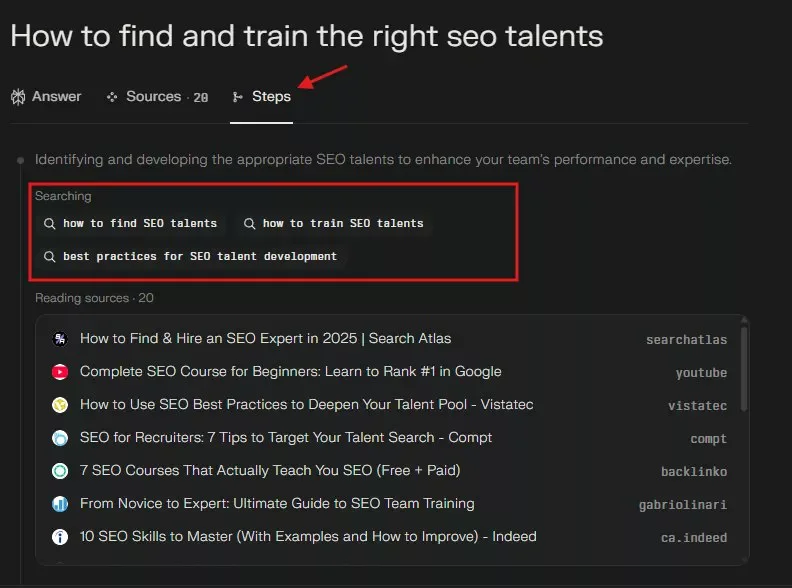
Task: Open 'How to Find & Hire an SEO Expert' source
Action: 265,339
